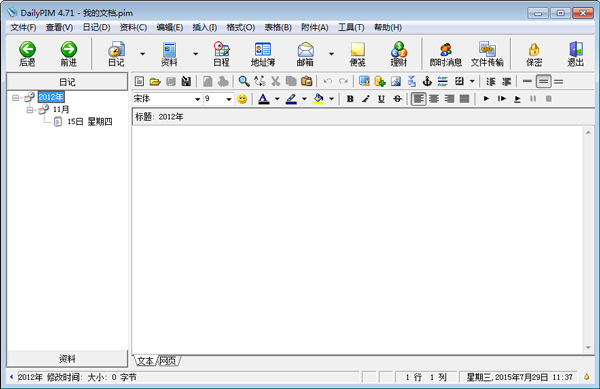Toggle center text alignment
600x389 pixels.
(x=434, y=99)
